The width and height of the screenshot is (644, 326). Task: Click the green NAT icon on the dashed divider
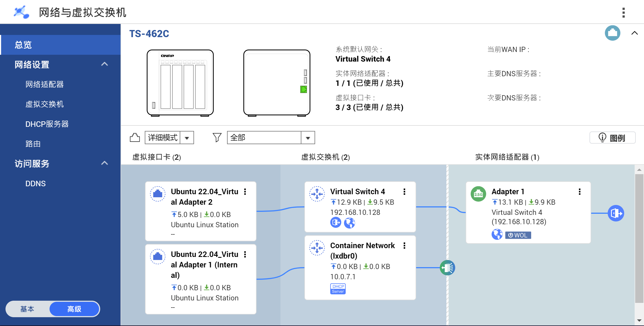point(447,268)
